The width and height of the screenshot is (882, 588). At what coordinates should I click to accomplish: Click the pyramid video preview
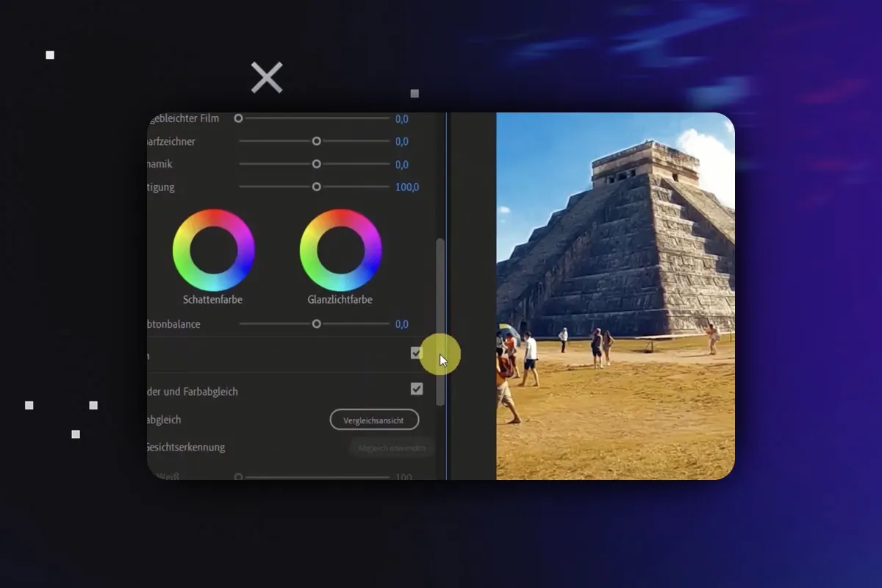[x=616, y=296]
